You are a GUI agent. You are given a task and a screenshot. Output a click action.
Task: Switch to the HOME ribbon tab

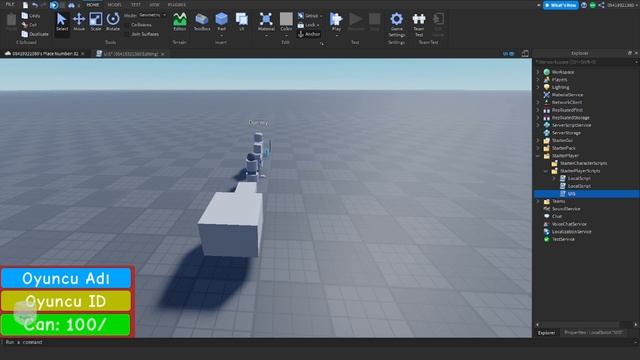point(92,4)
